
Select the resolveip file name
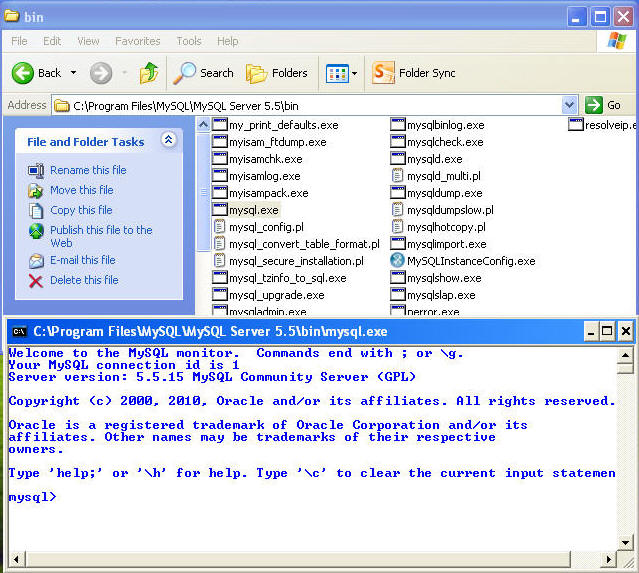(x=610, y=125)
